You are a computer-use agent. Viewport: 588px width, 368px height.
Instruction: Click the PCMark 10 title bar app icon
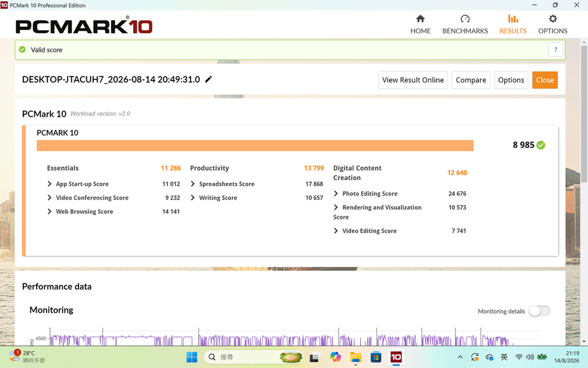pos(4,5)
